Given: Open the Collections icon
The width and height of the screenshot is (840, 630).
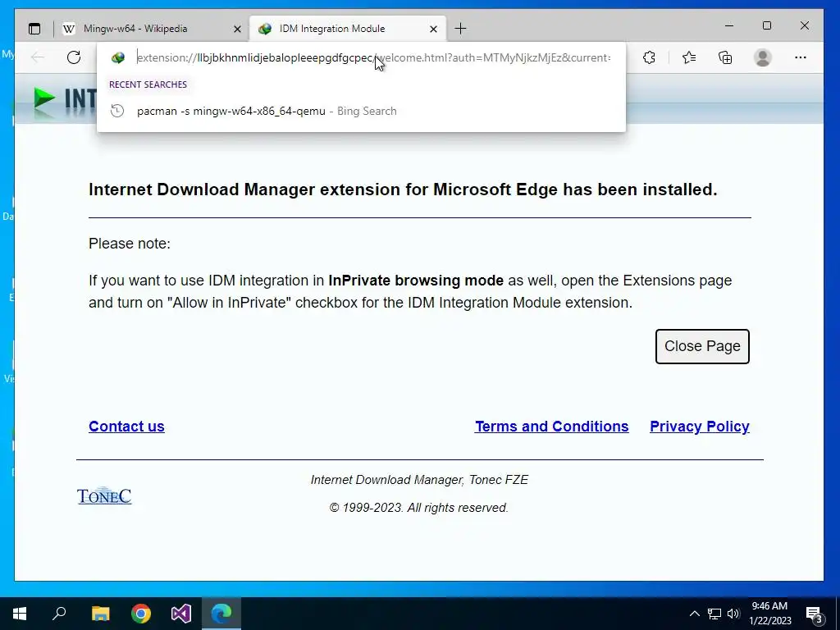Looking at the screenshot, I should pos(725,57).
